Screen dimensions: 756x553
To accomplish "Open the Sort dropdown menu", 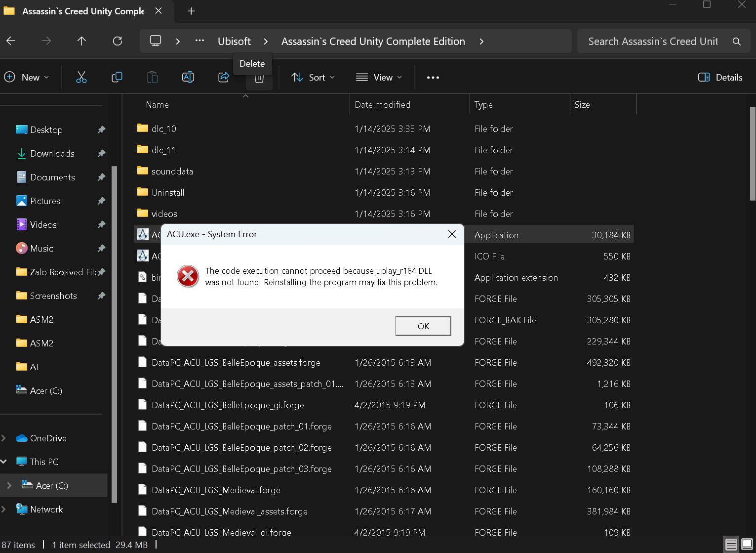I will [x=313, y=77].
